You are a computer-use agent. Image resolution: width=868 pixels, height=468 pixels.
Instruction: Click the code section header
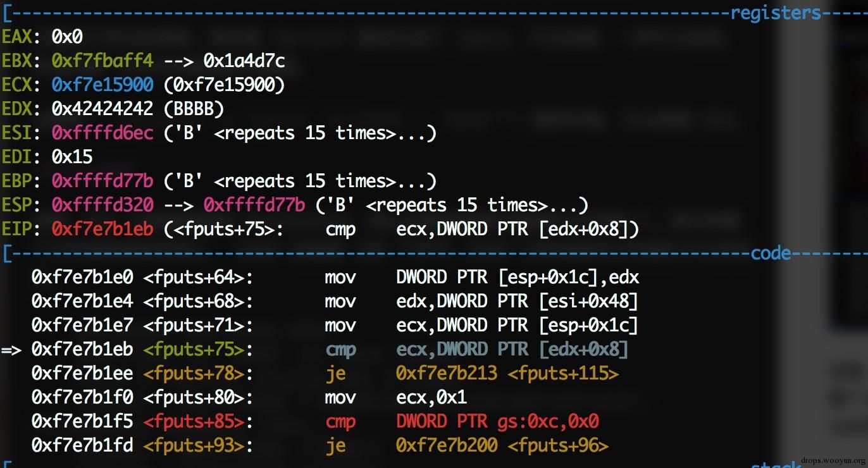pos(771,254)
